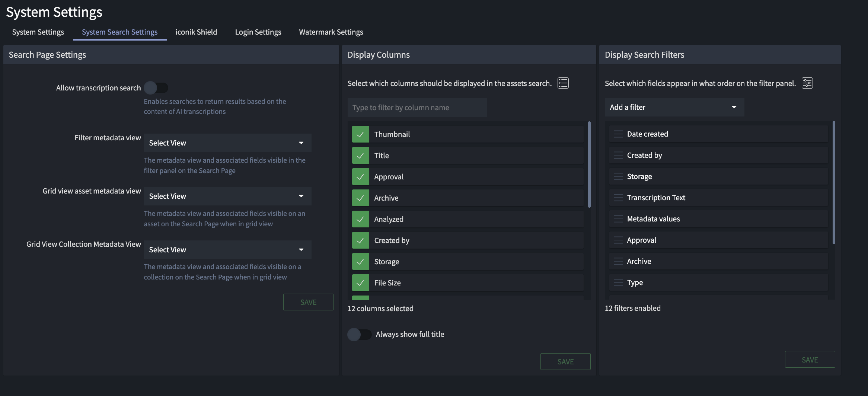The height and width of the screenshot is (396, 868).
Task: Open the Add a filter dropdown
Action: coord(674,107)
